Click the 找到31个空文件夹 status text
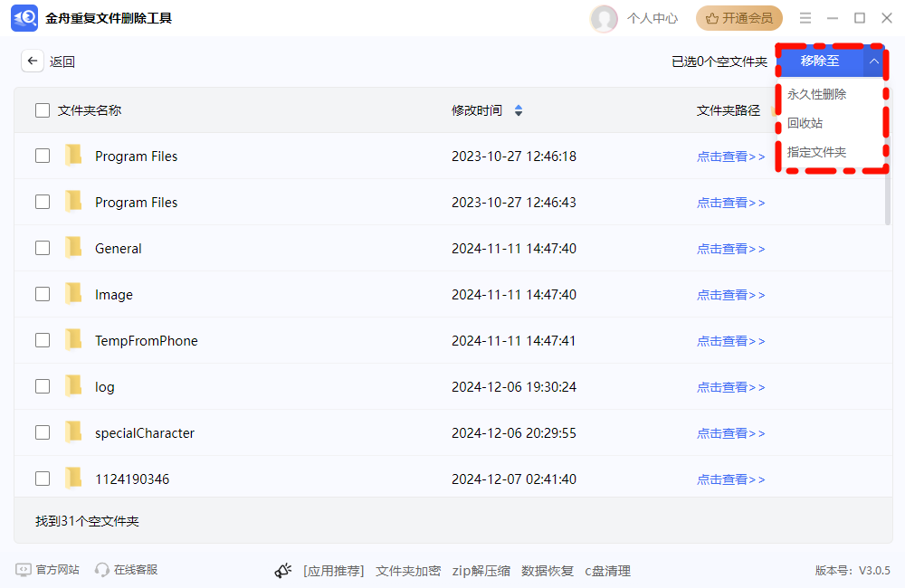Image resolution: width=905 pixels, height=588 pixels. [87, 521]
